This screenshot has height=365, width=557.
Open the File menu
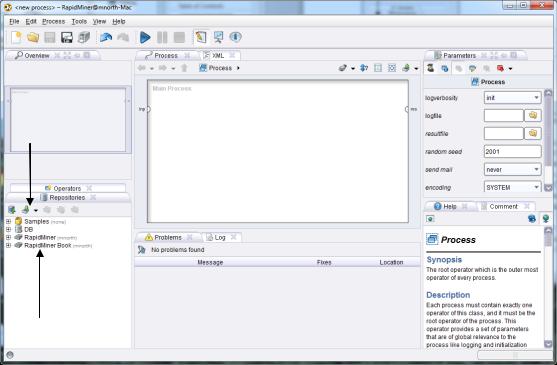pos(14,22)
